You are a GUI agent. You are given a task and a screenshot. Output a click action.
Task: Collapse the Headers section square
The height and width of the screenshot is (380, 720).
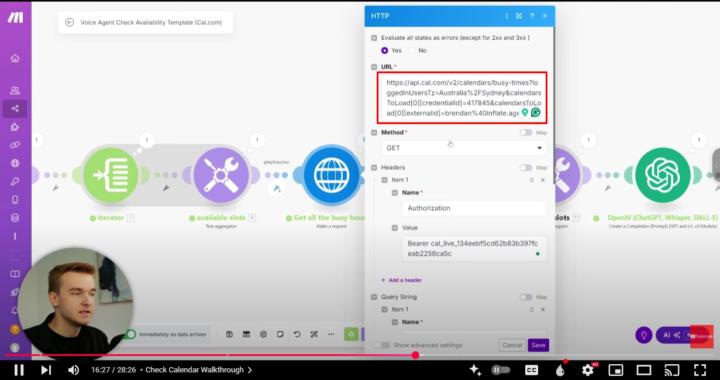point(374,168)
